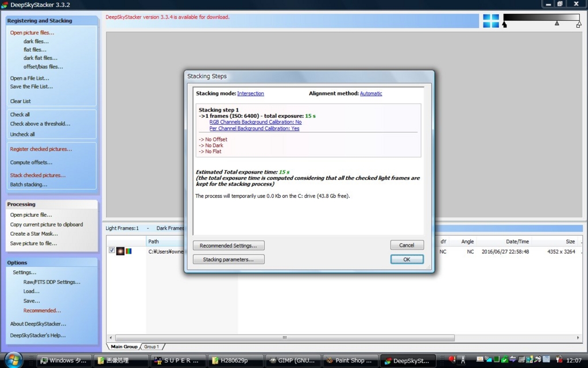Switch to GIMP taskbar button

(x=292, y=361)
